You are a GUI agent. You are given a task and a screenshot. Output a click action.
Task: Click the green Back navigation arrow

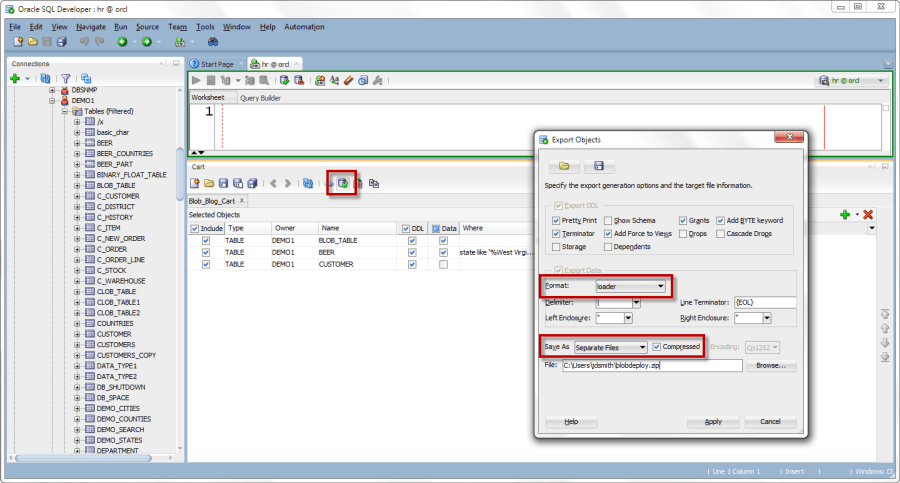122,42
